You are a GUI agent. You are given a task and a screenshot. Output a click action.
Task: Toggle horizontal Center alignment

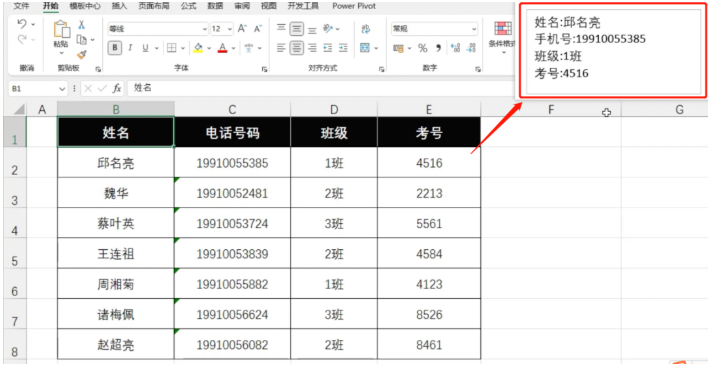click(x=297, y=48)
